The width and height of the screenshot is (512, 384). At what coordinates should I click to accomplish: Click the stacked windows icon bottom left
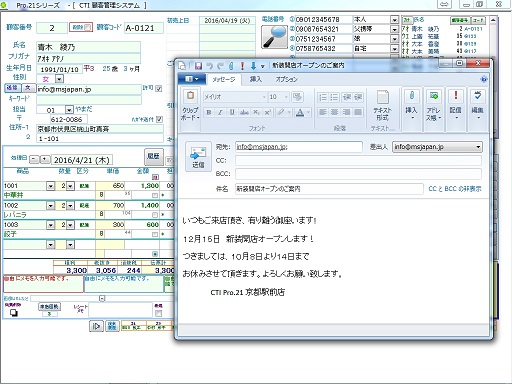(14, 313)
